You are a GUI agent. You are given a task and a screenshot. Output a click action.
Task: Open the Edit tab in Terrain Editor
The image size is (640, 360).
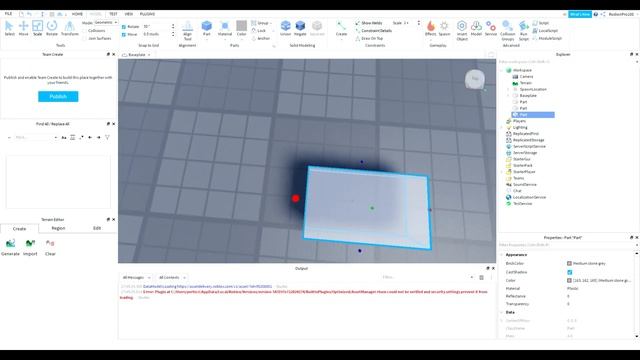97,229
